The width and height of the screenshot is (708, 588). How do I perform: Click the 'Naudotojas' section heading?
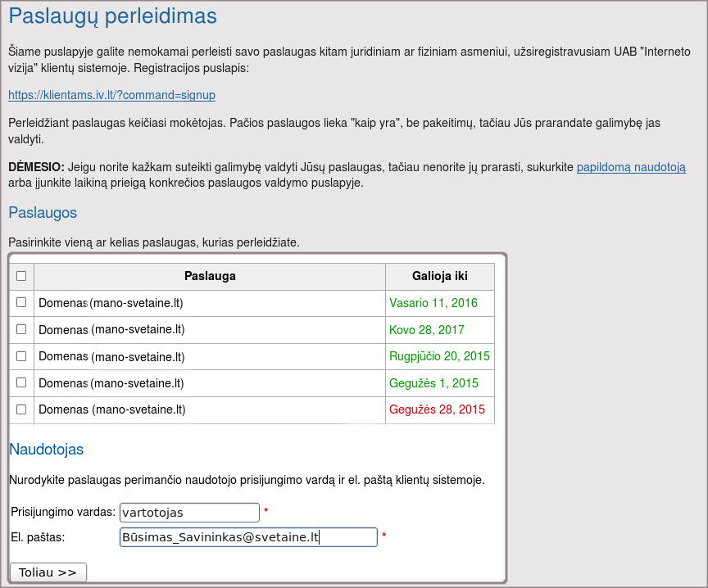click(x=46, y=449)
